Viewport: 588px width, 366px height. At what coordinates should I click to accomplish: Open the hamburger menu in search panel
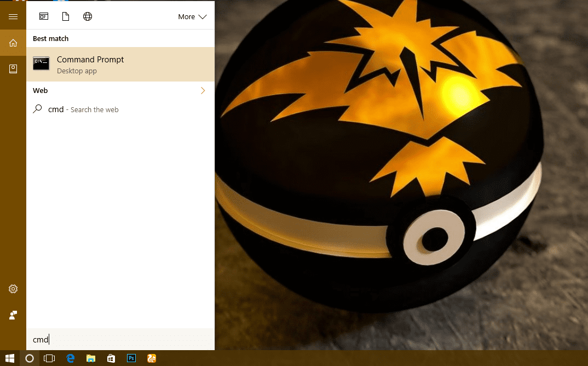coord(13,16)
